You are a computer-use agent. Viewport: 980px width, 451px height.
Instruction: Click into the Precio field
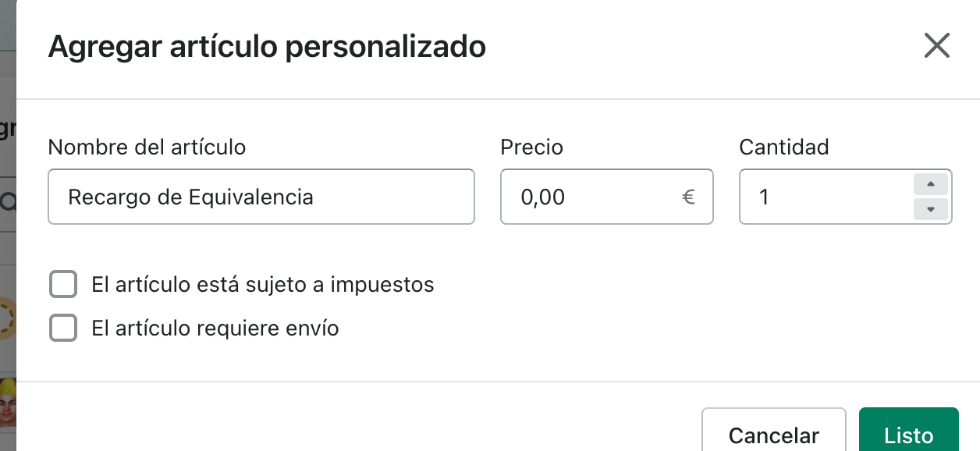pos(593,197)
